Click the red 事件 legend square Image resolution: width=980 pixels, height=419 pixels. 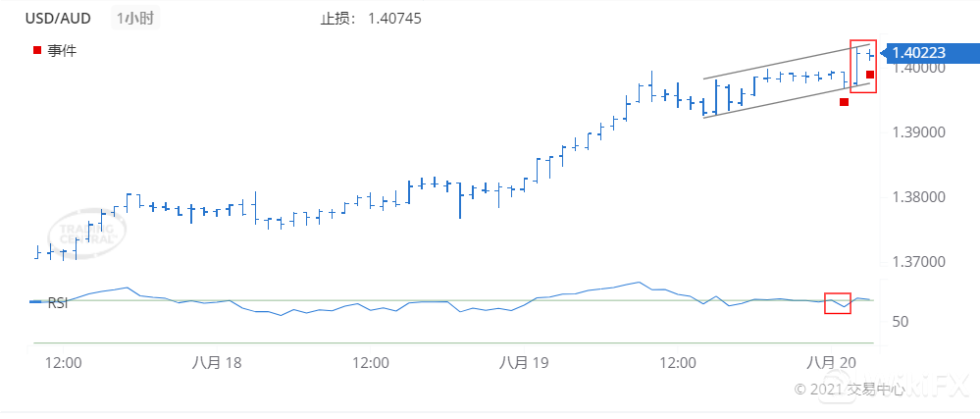(x=37, y=50)
